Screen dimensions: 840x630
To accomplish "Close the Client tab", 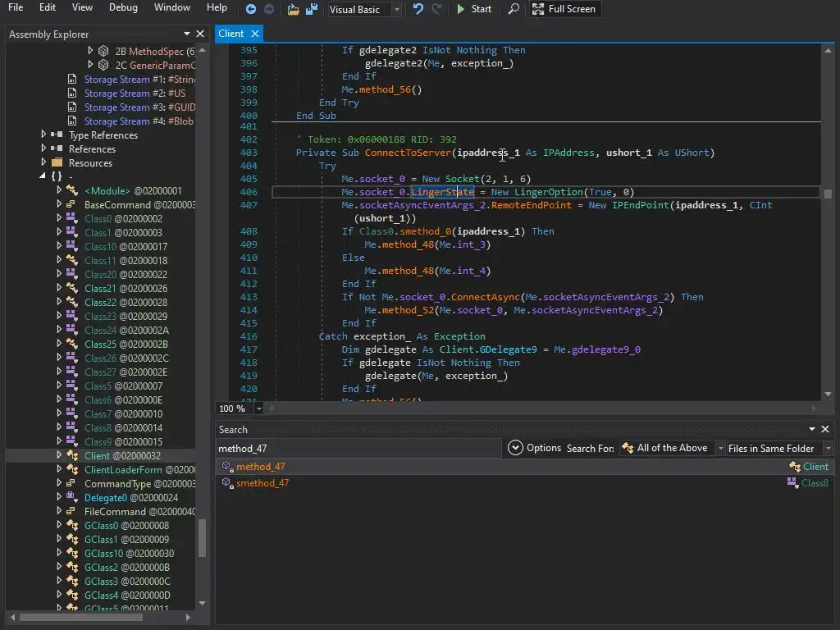I will tap(255, 34).
